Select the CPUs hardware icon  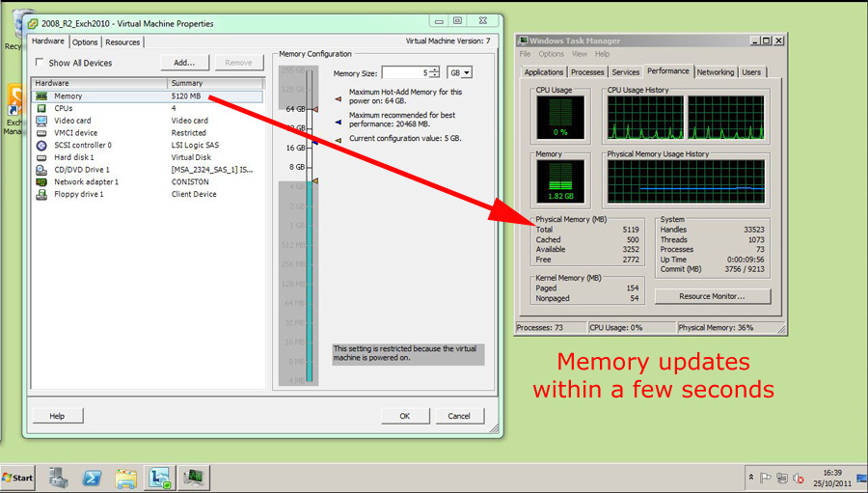click(x=41, y=109)
